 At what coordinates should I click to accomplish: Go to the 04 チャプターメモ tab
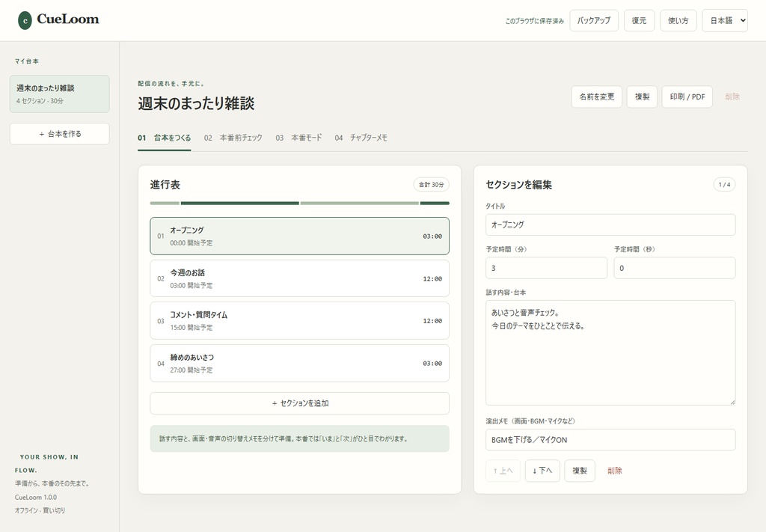tap(361, 138)
